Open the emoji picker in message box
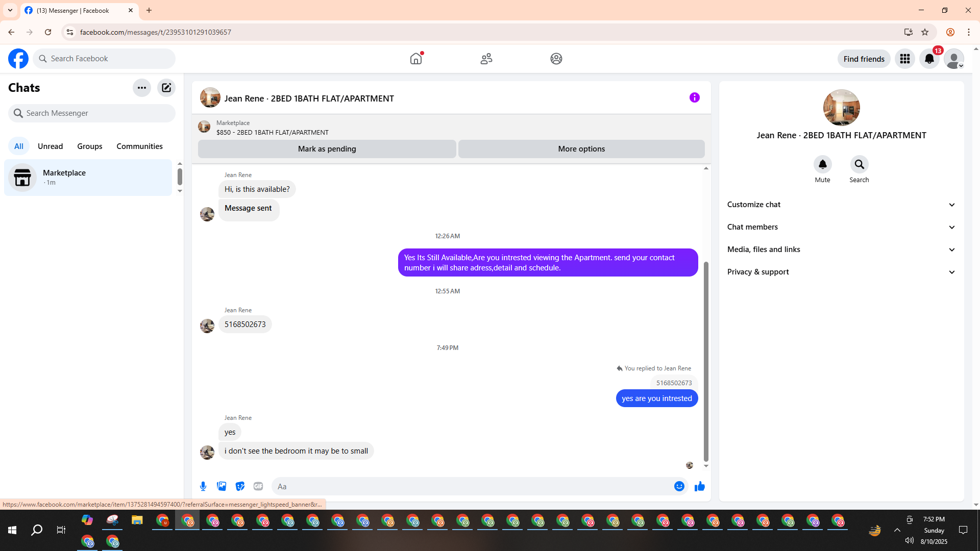This screenshot has height=551, width=980. tap(679, 486)
